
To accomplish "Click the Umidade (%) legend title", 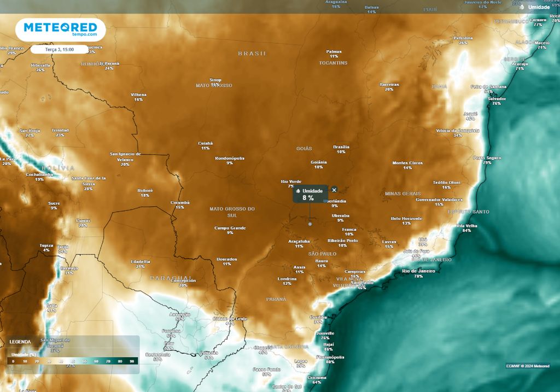I will [24, 354].
